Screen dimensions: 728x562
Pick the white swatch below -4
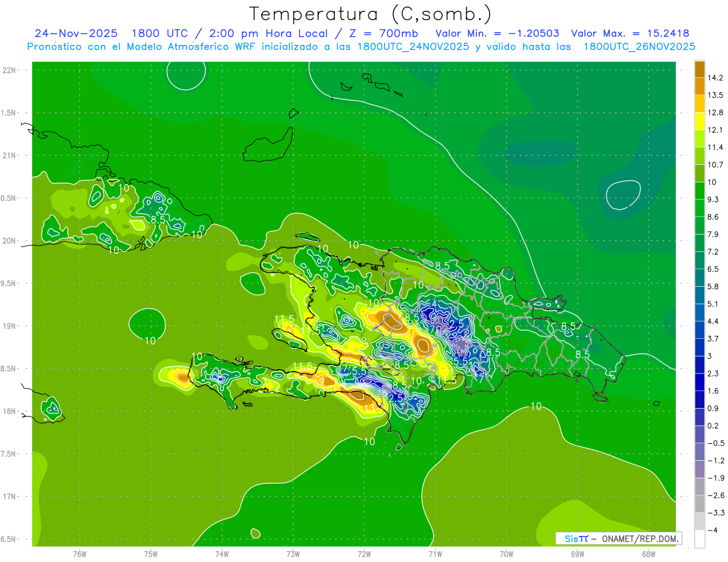[699, 539]
